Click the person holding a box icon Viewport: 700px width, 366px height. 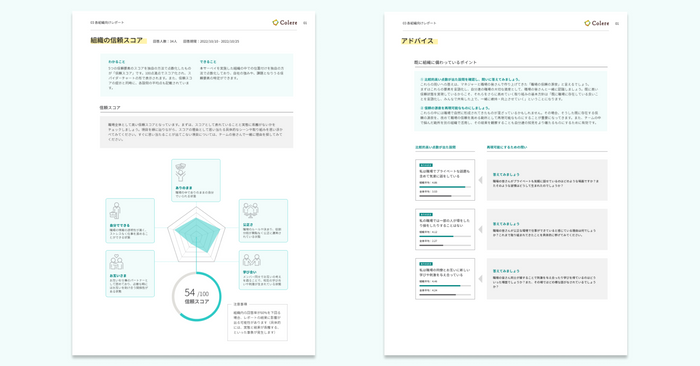click(x=116, y=211)
